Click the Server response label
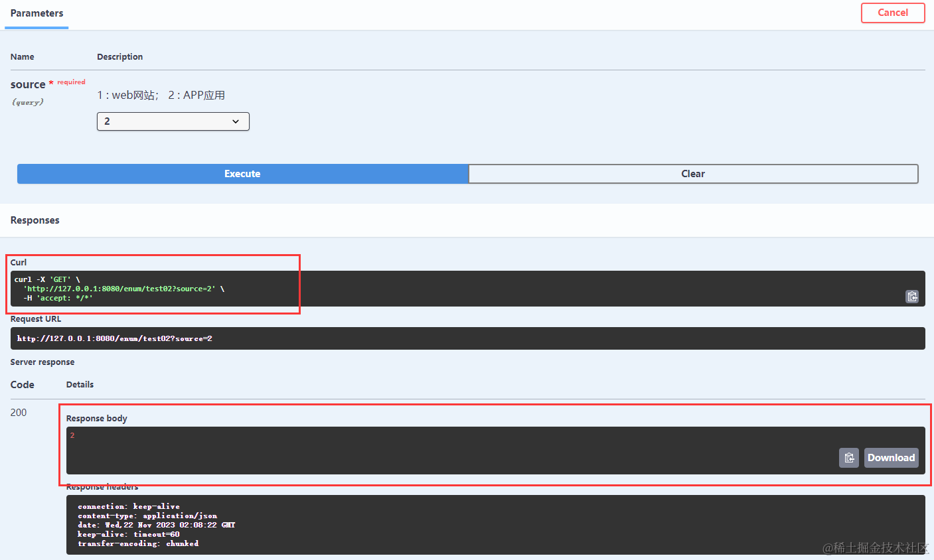 point(42,362)
